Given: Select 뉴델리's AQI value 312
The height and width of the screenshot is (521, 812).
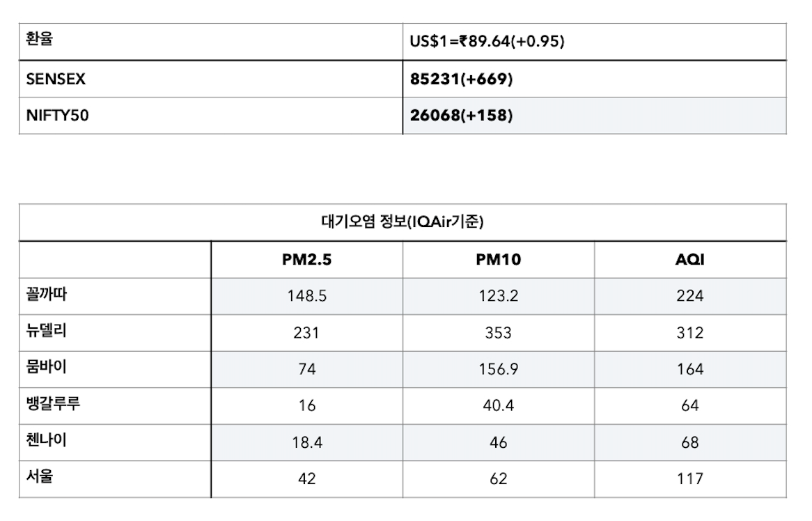Looking at the screenshot, I should coord(689,332).
